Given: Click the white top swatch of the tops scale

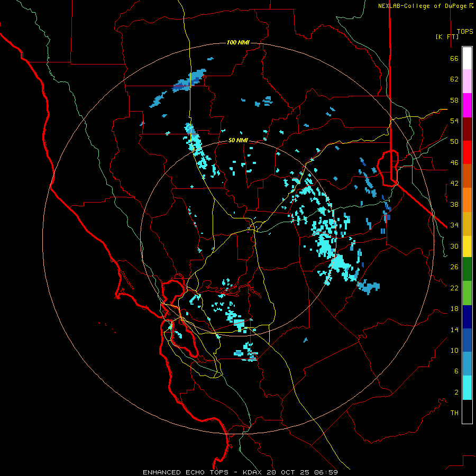Looking at the screenshot, I should pos(467,58).
